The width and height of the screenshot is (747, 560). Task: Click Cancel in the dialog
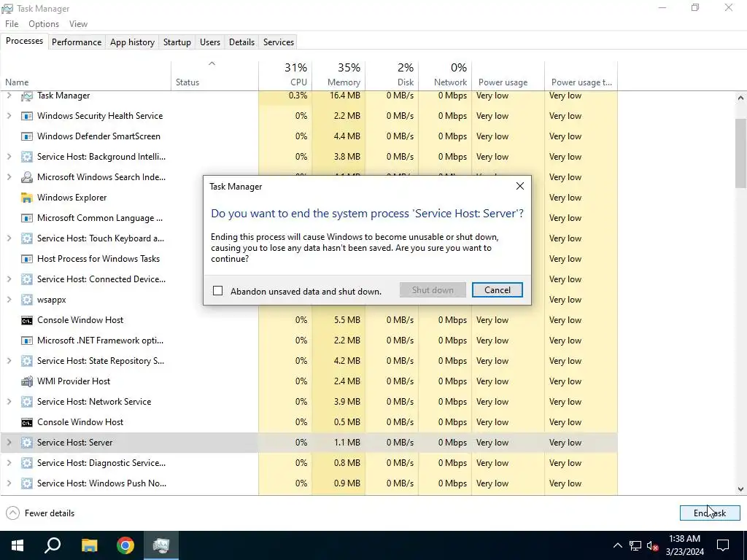coord(498,290)
